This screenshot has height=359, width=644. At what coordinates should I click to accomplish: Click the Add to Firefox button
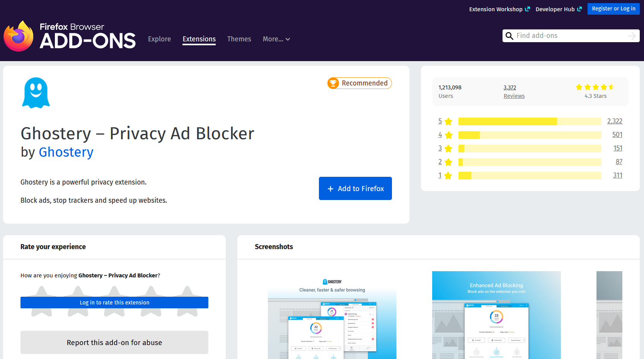coord(355,188)
